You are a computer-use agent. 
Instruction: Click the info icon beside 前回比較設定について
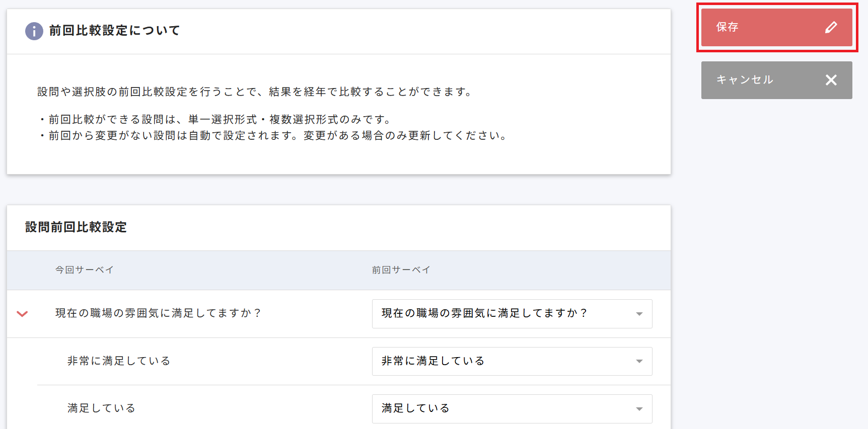pos(34,31)
